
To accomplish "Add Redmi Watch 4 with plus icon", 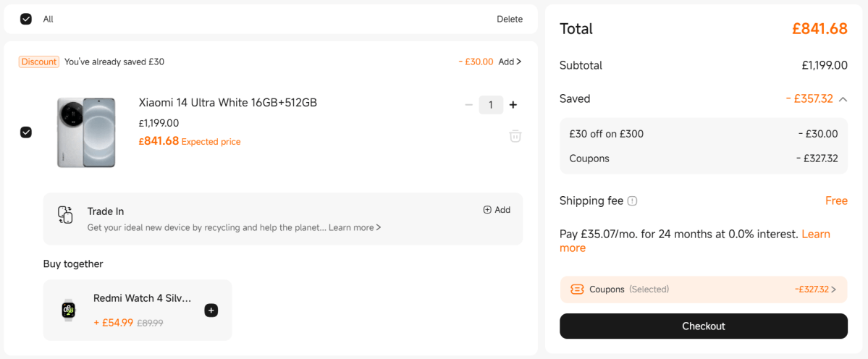I will click(211, 311).
